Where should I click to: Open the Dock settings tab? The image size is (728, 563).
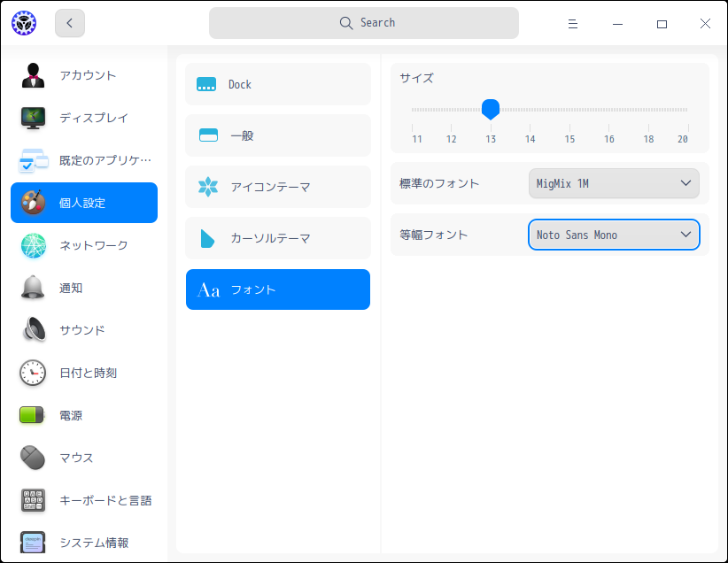pyautogui.click(x=277, y=84)
